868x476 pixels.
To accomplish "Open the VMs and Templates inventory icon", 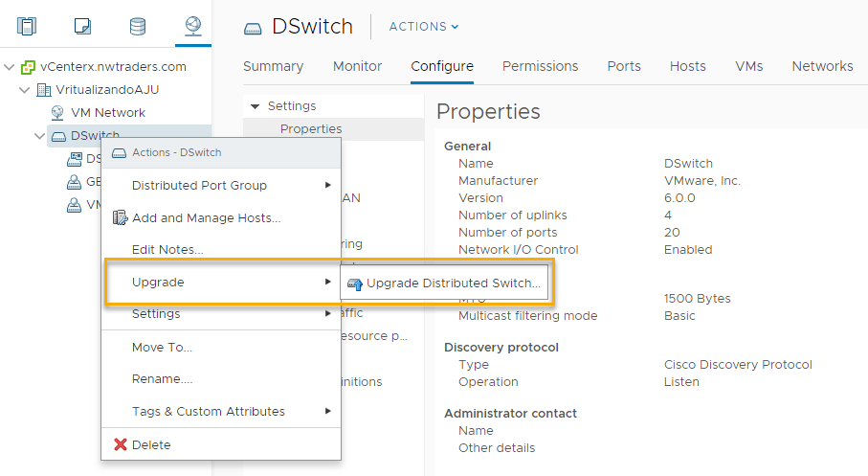I will pyautogui.click(x=82, y=26).
